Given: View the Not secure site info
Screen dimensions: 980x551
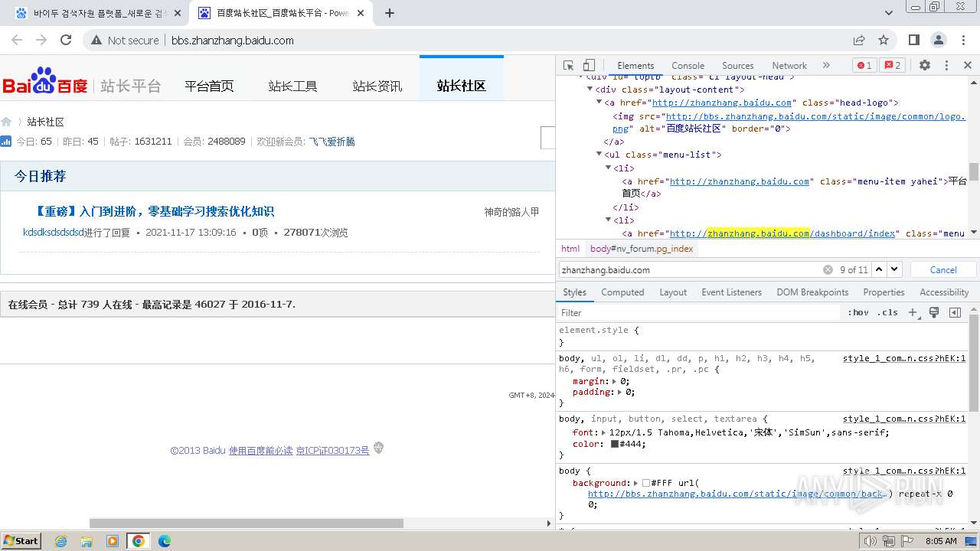Looking at the screenshot, I should [125, 41].
